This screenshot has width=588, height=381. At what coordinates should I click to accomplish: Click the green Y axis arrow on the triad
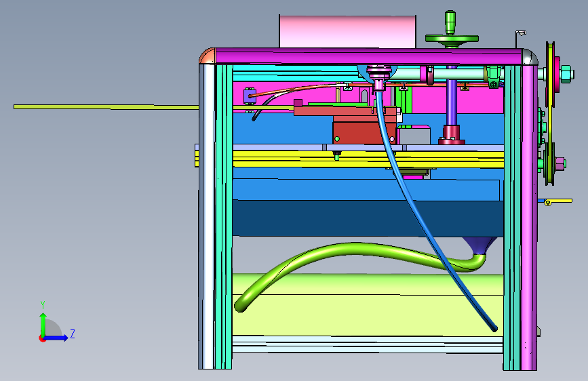[x=43, y=324]
